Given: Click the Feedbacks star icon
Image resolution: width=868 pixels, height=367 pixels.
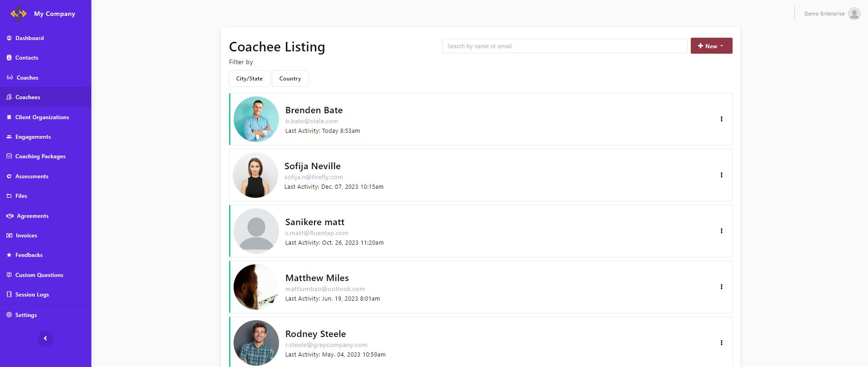Looking at the screenshot, I should click(x=9, y=255).
